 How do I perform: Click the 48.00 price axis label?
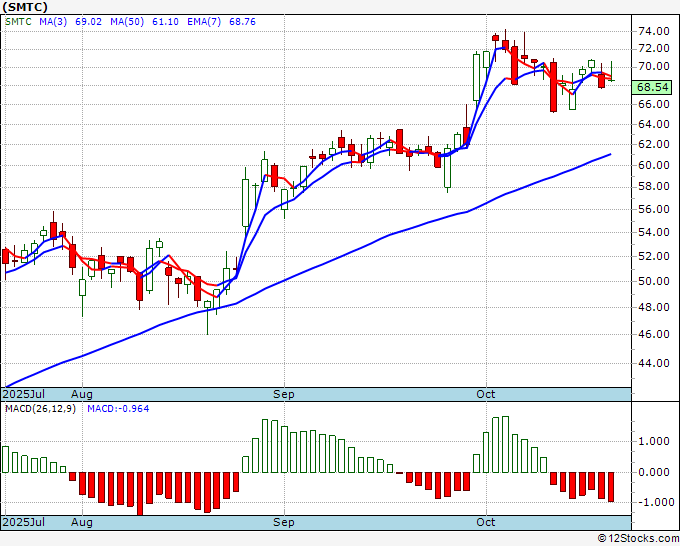coord(654,307)
